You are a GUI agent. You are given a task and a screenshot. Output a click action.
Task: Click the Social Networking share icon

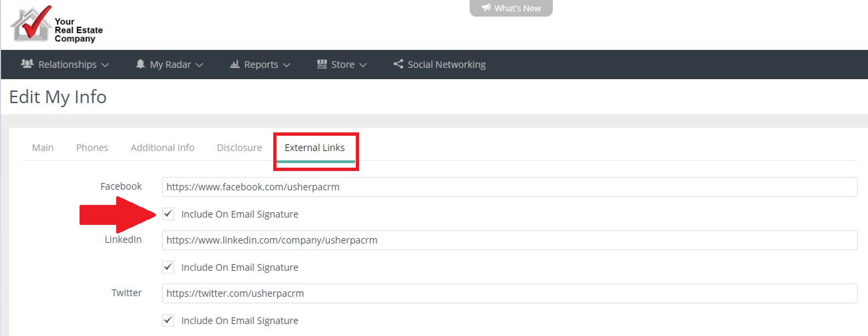pyautogui.click(x=398, y=64)
